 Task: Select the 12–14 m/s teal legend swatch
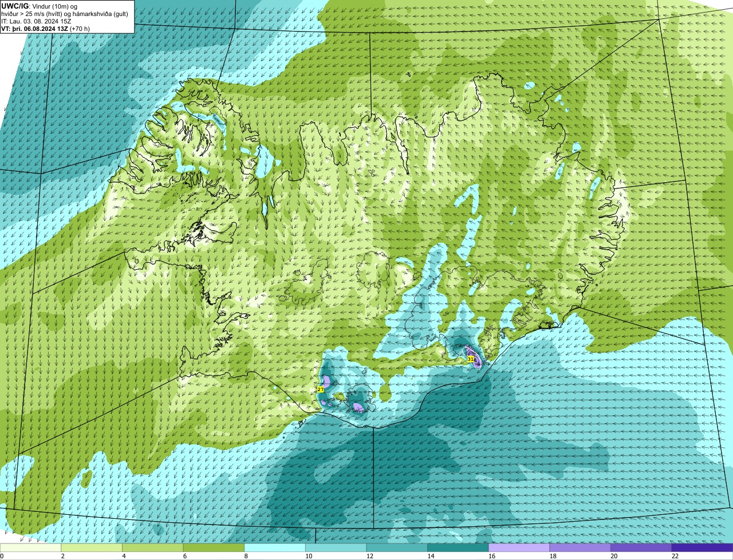pos(397,547)
